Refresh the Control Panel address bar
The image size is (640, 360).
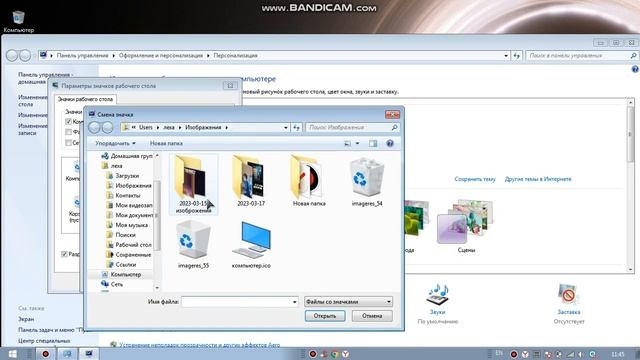pyautogui.click(x=517, y=56)
